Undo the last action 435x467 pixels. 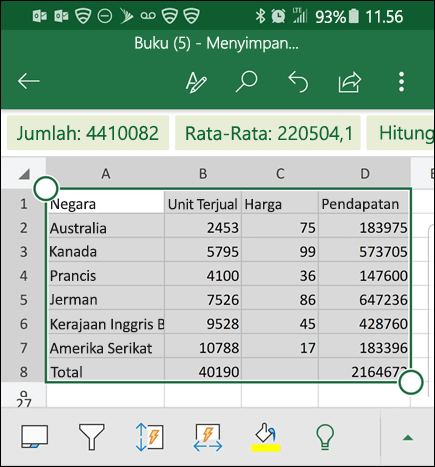coord(298,81)
